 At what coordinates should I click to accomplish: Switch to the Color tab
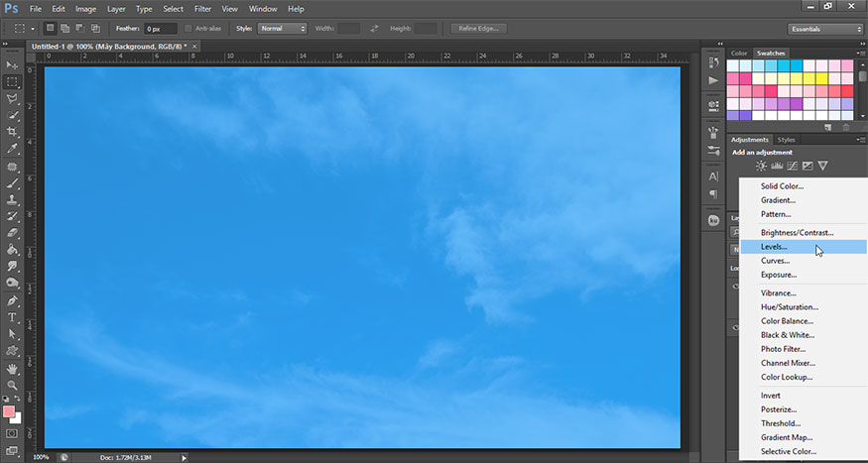click(739, 54)
